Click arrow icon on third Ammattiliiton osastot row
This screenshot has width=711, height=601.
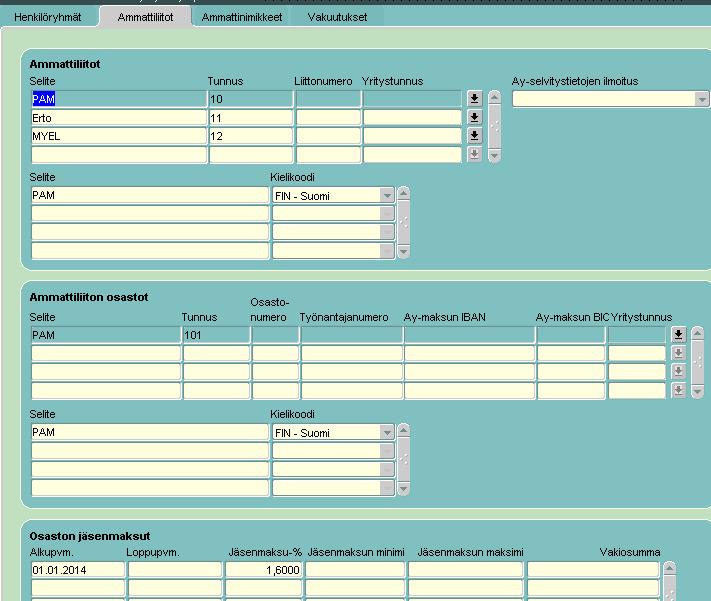point(678,371)
